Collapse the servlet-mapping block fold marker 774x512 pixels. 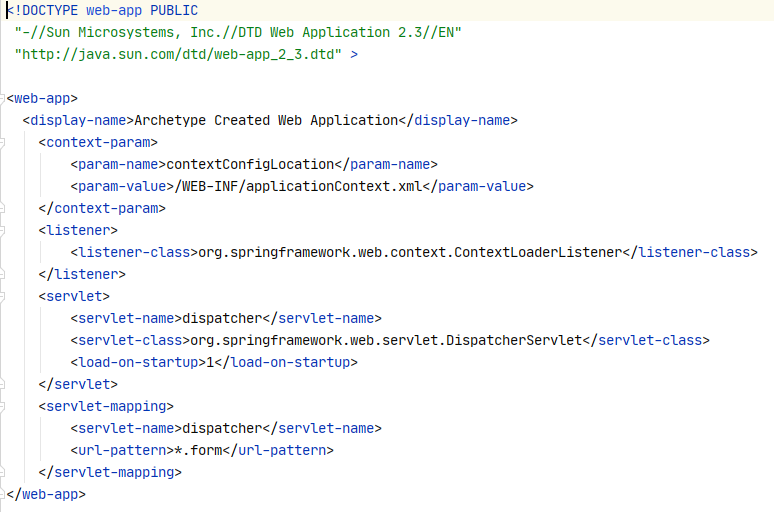[x=2, y=406]
